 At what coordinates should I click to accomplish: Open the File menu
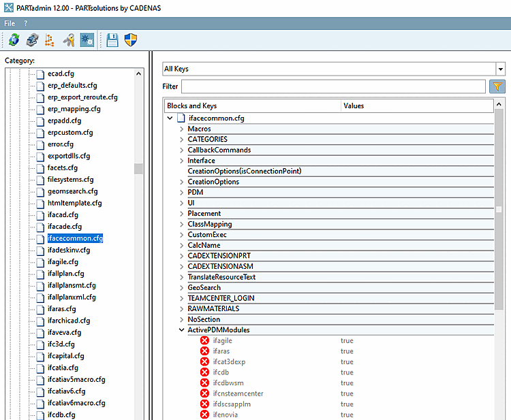click(10, 23)
